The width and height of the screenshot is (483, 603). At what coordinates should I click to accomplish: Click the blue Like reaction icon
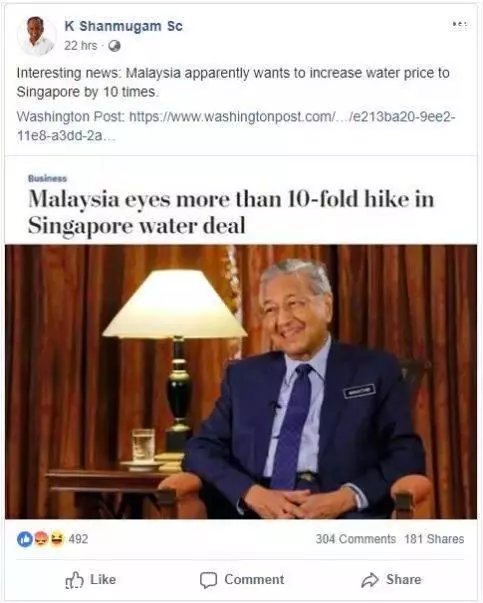pos(24,539)
